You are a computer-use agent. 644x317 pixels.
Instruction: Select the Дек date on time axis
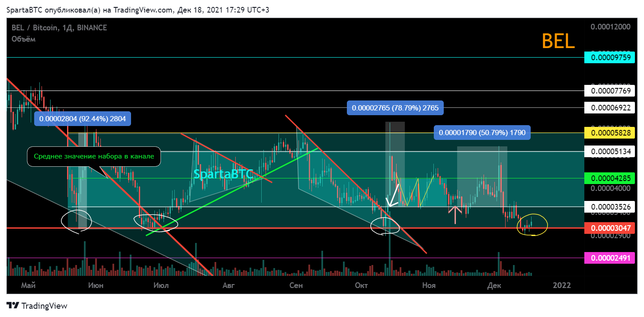pos(493,285)
